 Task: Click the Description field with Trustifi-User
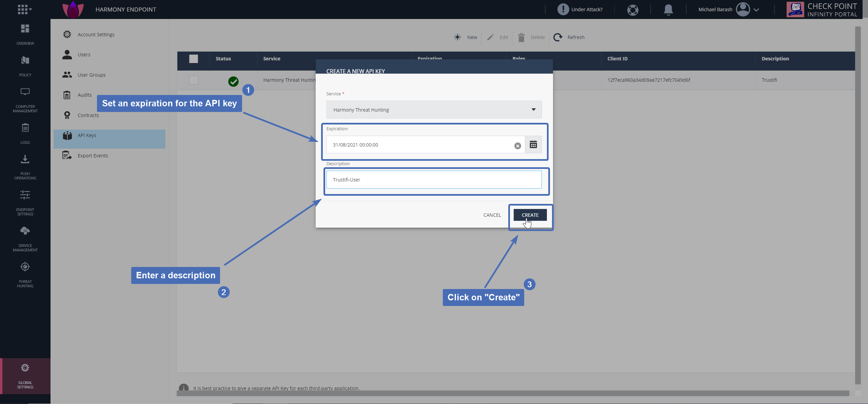point(434,180)
